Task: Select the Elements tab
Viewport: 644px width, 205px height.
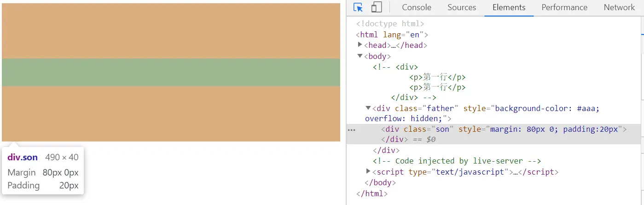Action: (509, 7)
